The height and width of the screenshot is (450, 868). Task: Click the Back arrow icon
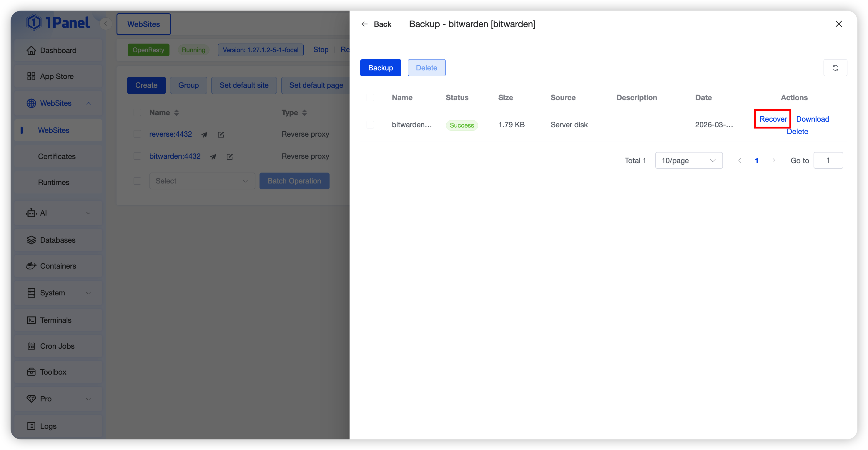364,24
